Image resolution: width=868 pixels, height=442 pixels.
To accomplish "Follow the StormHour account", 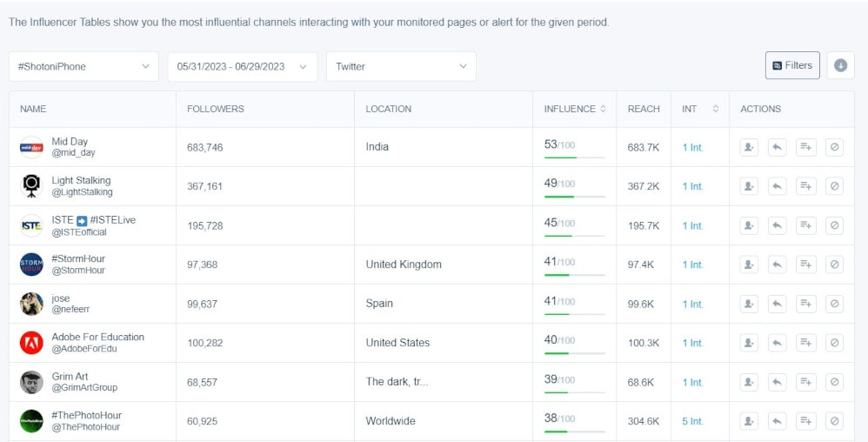I will pyautogui.click(x=749, y=265).
